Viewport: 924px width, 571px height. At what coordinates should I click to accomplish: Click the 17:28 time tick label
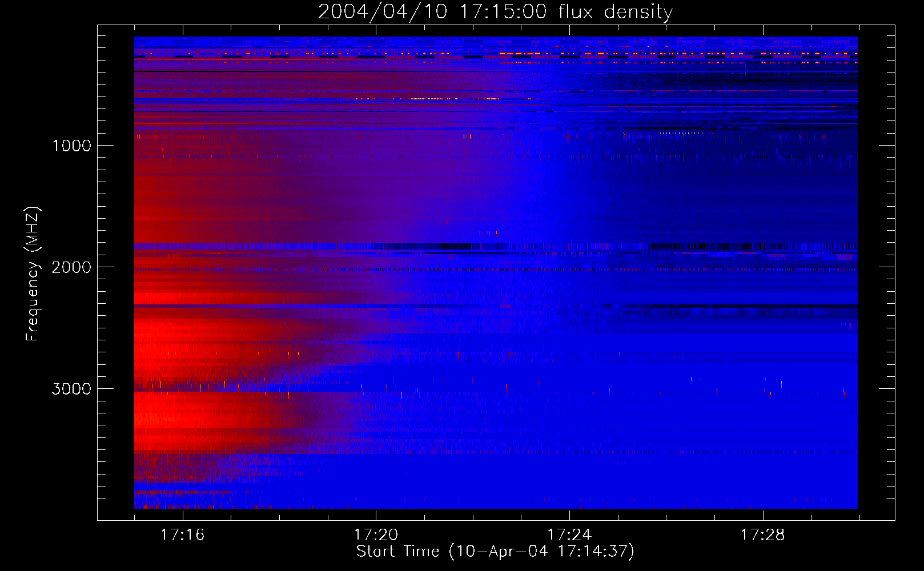click(x=763, y=535)
